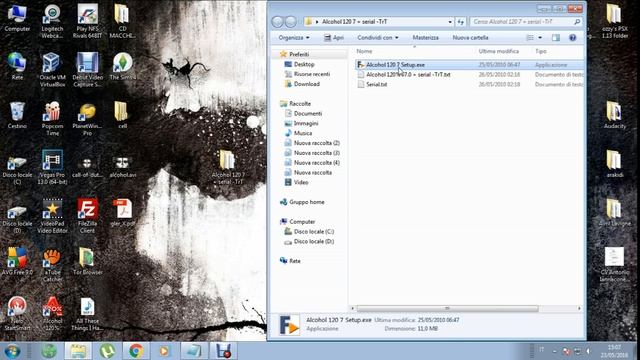Image resolution: width=640 pixels, height=360 pixels.
Task: Open the Immagini library
Action: pos(301,123)
